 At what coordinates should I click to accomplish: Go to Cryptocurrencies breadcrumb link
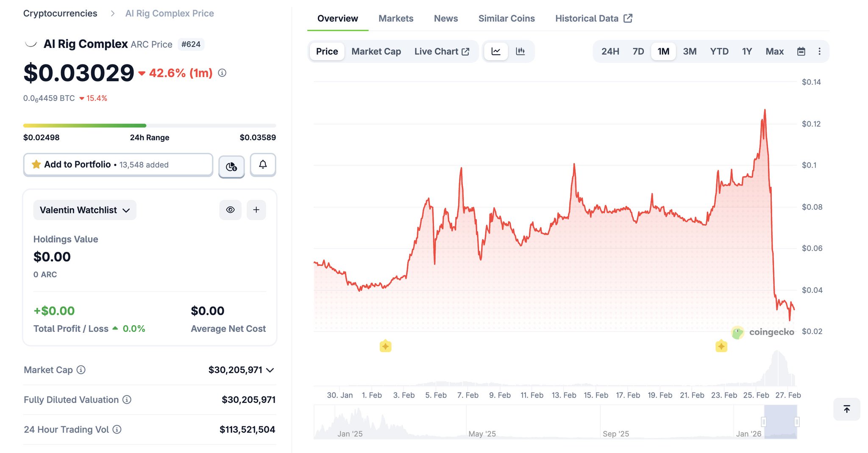tap(60, 13)
